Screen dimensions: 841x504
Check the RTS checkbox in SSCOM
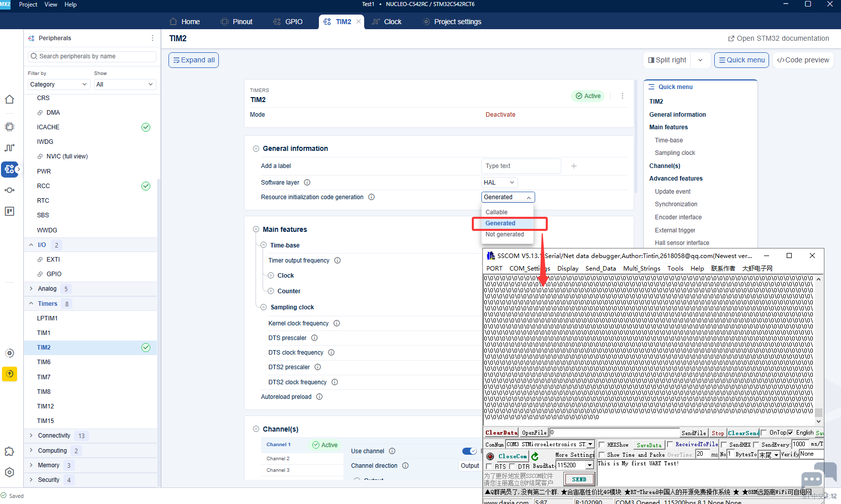(x=489, y=466)
